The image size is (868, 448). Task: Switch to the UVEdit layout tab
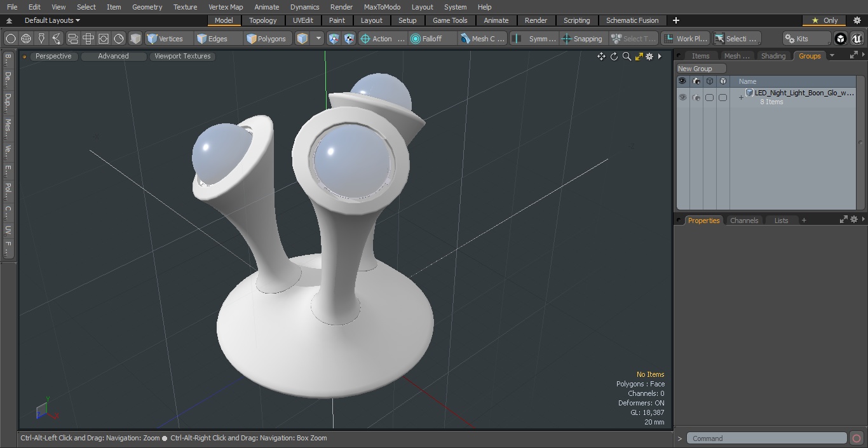[303, 20]
